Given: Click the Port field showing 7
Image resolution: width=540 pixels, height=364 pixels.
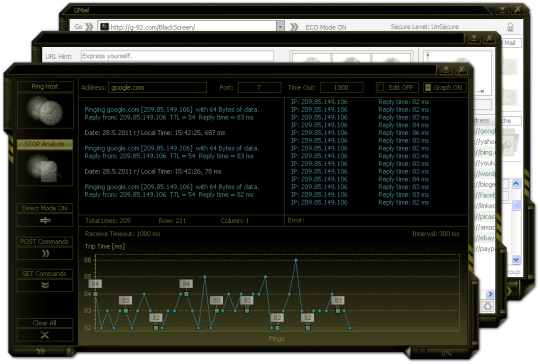Looking at the screenshot, I should pyautogui.click(x=259, y=87).
